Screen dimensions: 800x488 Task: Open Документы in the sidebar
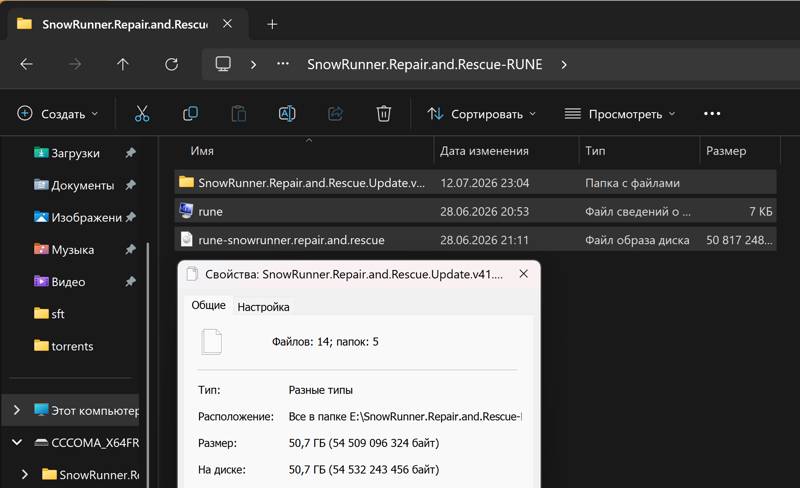tap(83, 185)
